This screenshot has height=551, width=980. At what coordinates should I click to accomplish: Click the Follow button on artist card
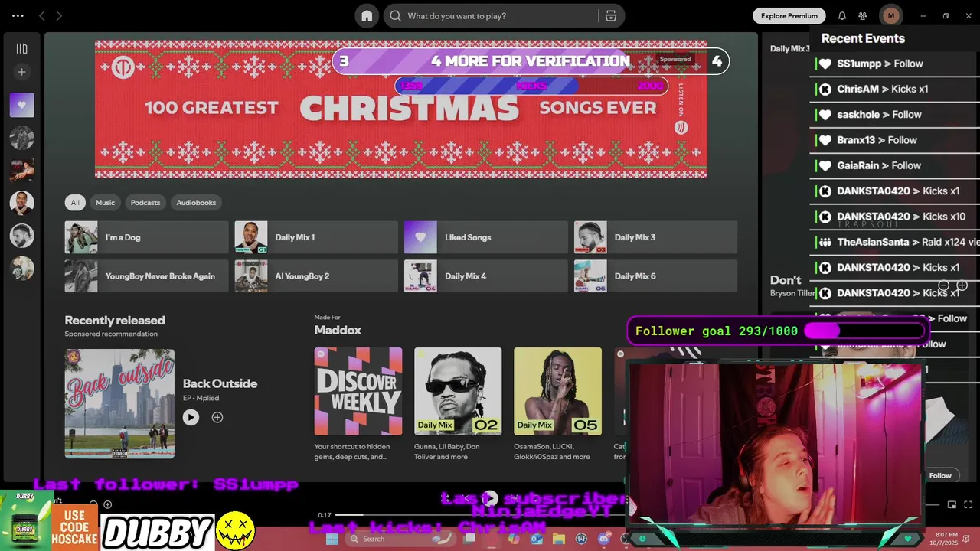(x=940, y=475)
